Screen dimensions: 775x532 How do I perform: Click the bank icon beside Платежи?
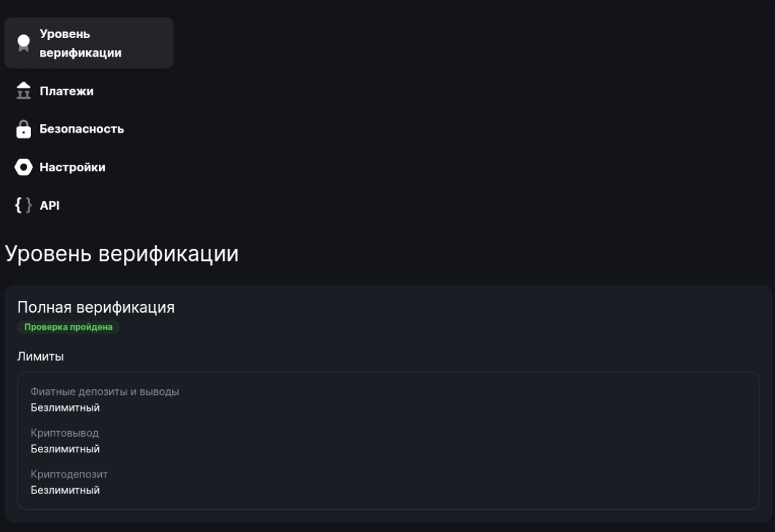tap(24, 91)
